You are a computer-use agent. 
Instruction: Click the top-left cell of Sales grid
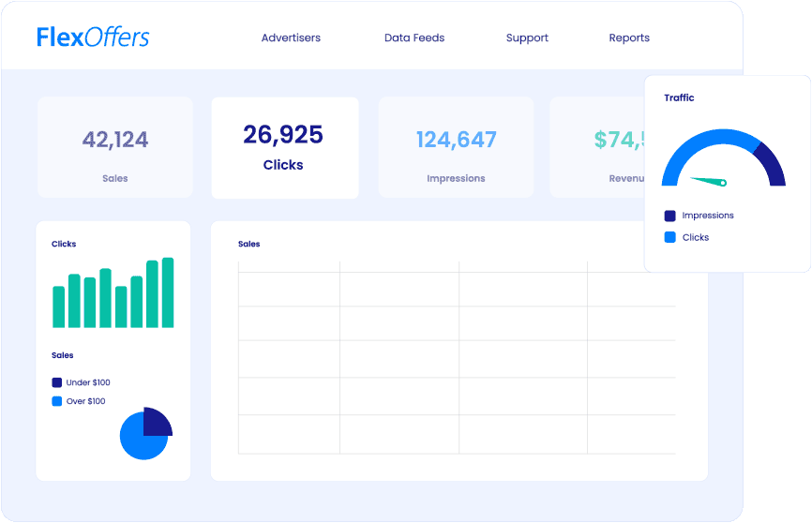click(289, 289)
